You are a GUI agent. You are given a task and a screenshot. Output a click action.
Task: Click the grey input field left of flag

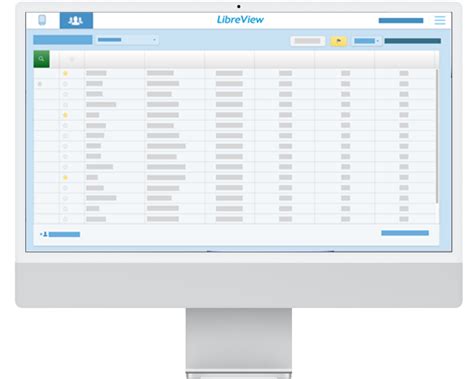pyautogui.click(x=308, y=41)
